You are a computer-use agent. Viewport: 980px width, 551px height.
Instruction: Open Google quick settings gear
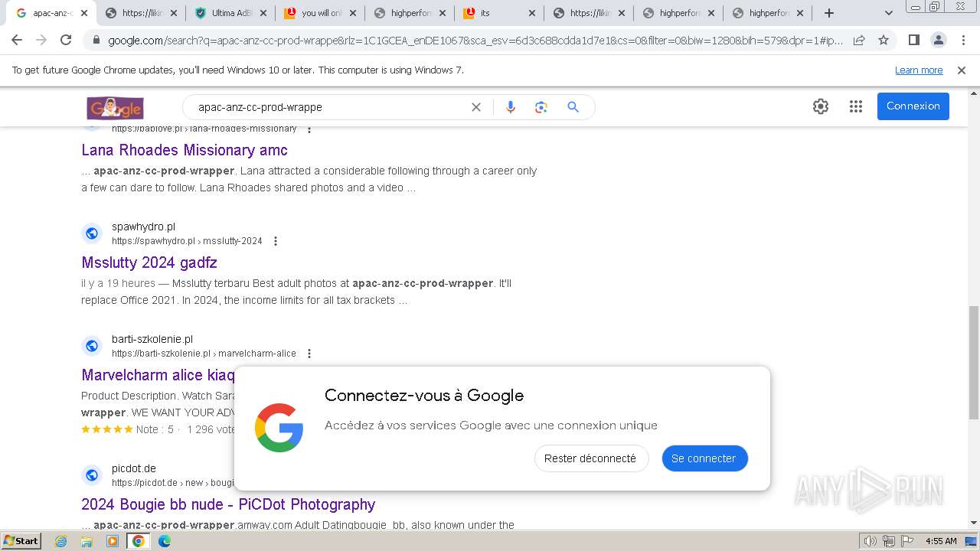point(821,106)
